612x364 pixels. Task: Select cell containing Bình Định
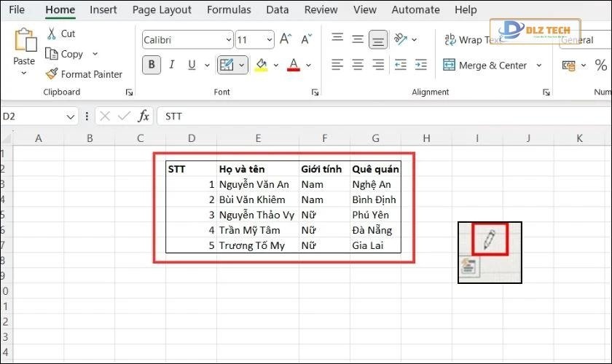[375, 199]
